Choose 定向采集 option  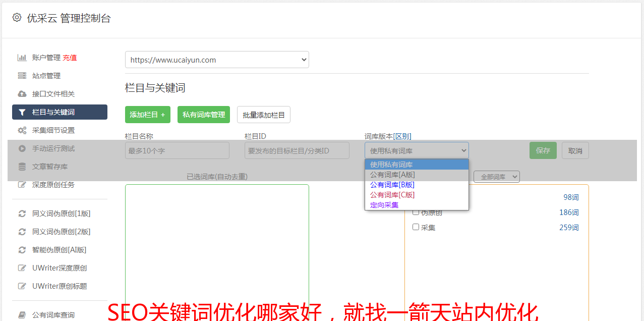pos(417,205)
